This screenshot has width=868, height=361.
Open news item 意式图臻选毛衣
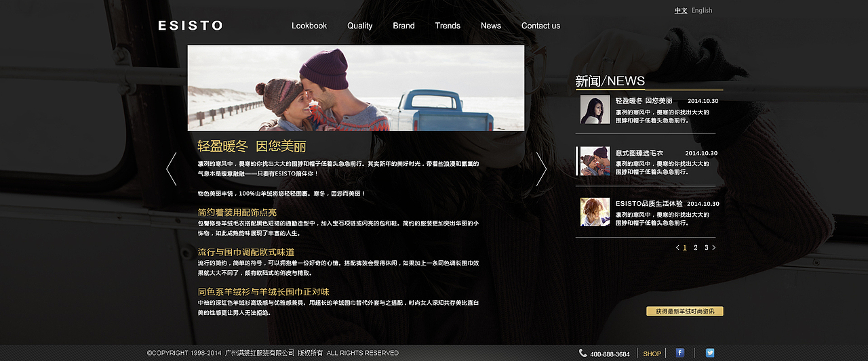pos(639,153)
